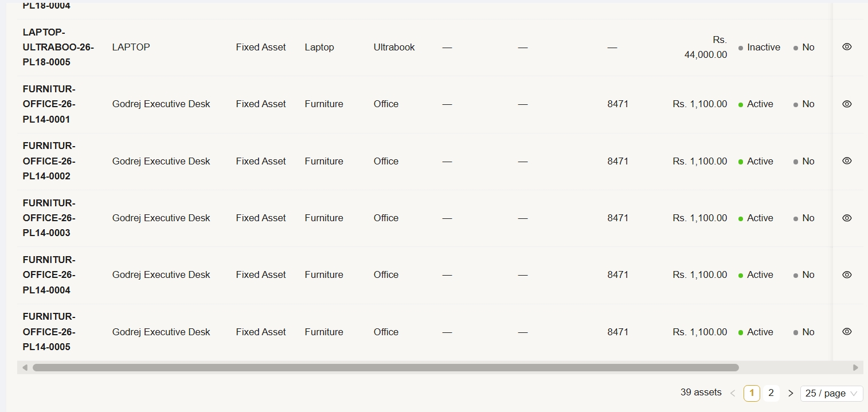Image resolution: width=868 pixels, height=412 pixels.
Task: Select the LAPTOP-ULTRABOO-26-PL18-0005 asset ID
Action: [x=58, y=47]
